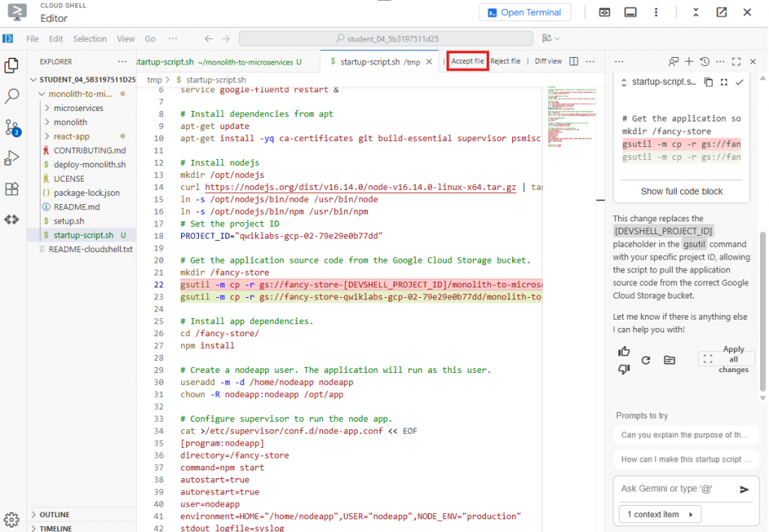The image size is (769, 532).
Task: Open the Selection menu
Action: (x=90, y=39)
